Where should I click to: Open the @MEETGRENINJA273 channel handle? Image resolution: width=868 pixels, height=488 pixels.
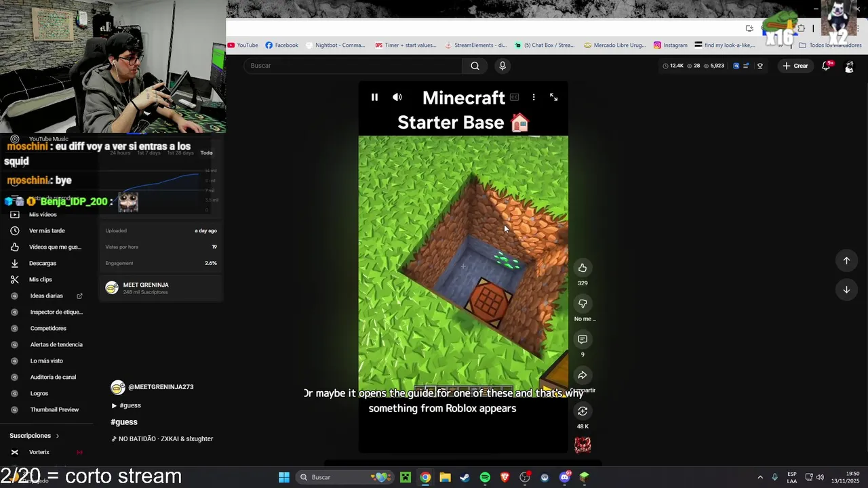(x=161, y=387)
